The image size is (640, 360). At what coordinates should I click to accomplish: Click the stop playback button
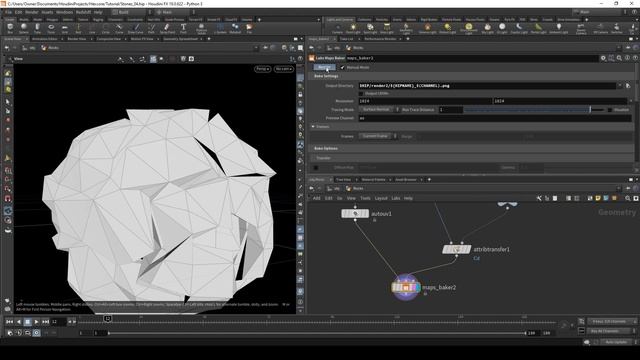point(27,322)
